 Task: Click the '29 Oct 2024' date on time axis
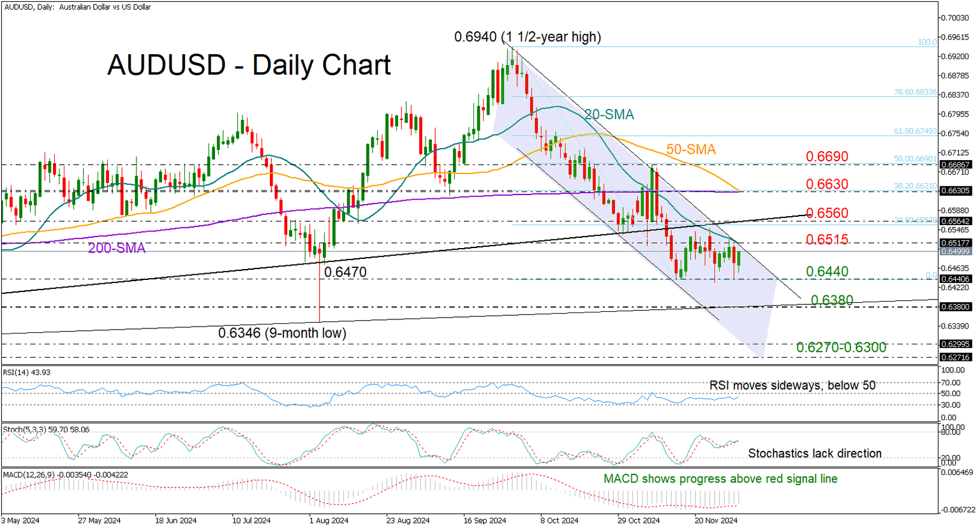tap(639, 520)
